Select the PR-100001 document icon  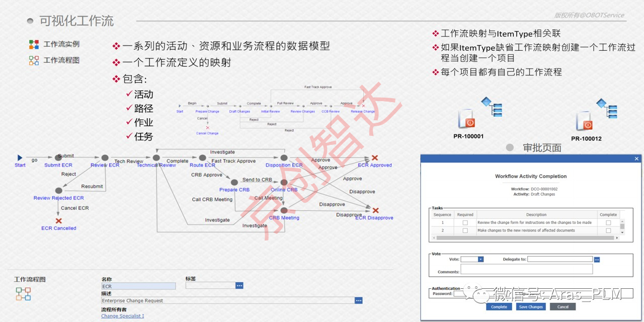[x=466, y=119]
